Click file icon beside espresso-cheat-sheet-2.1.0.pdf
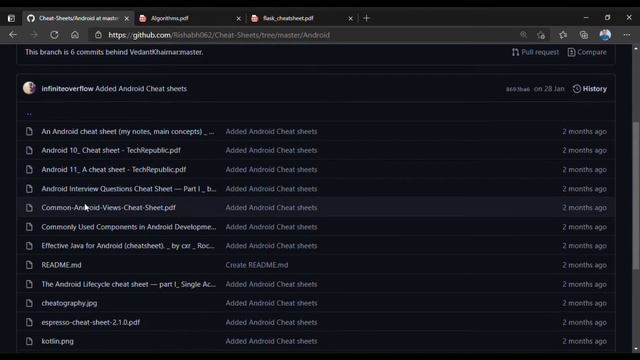Viewport: 640px width, 360px height. click(29, 322)
